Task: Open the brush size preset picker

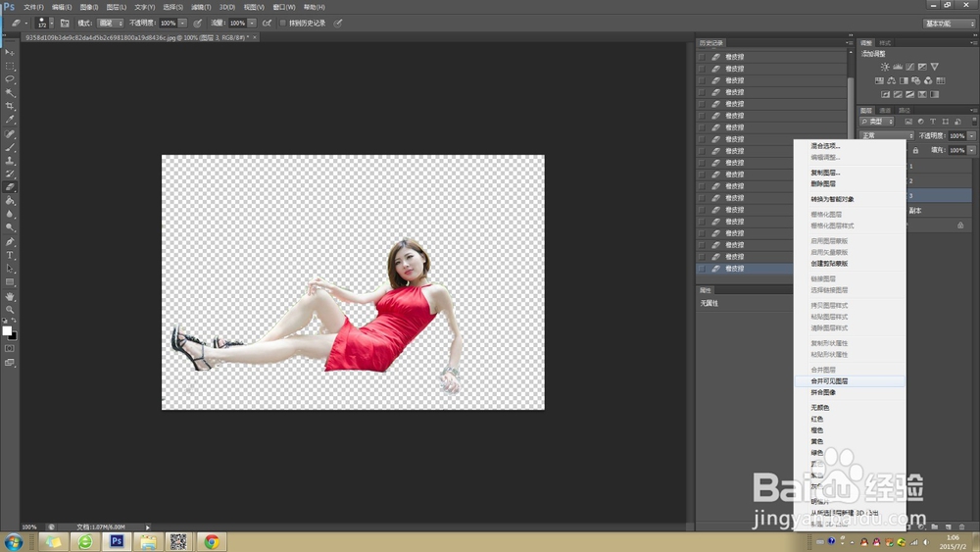Action: (51, 24)
